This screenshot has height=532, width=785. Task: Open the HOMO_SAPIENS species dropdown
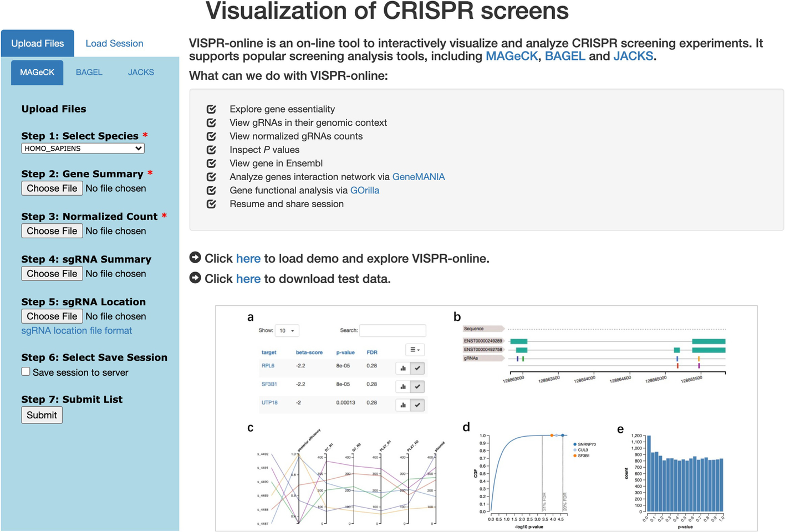coord(83,149)
